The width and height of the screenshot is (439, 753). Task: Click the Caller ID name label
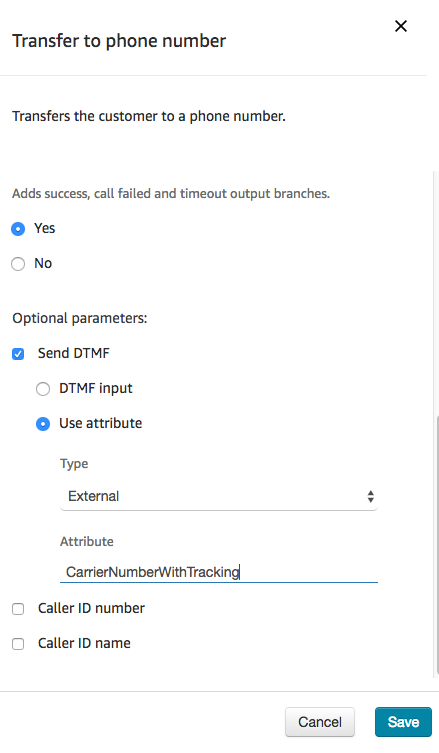(x=84, y=644)
